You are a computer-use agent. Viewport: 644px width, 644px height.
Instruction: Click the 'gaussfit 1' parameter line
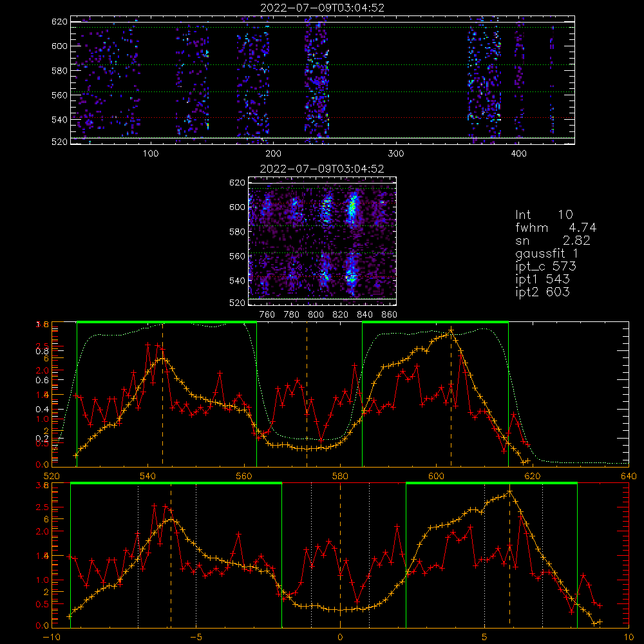pos(547,254)
